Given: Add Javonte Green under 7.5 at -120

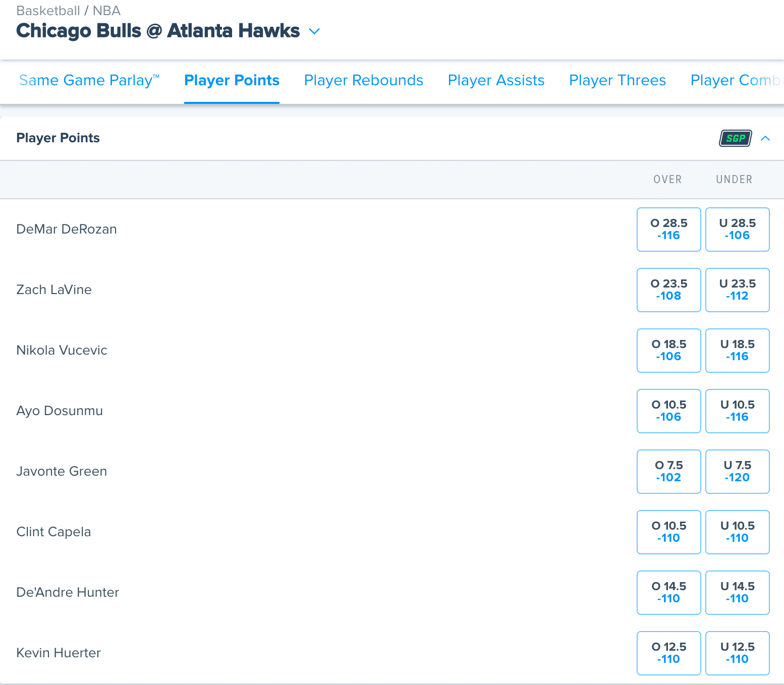Looking at the screenshot, I should click(x=738, y=472).
